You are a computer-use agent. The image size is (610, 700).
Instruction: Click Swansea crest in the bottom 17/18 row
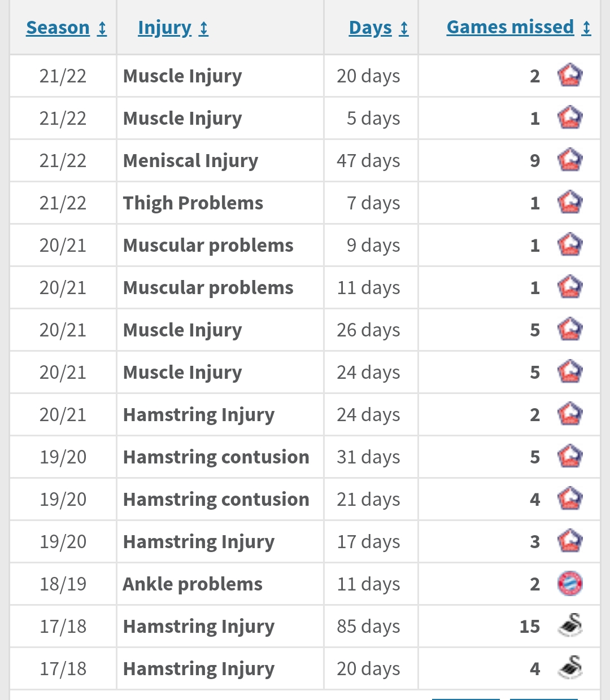coord(570,668)
